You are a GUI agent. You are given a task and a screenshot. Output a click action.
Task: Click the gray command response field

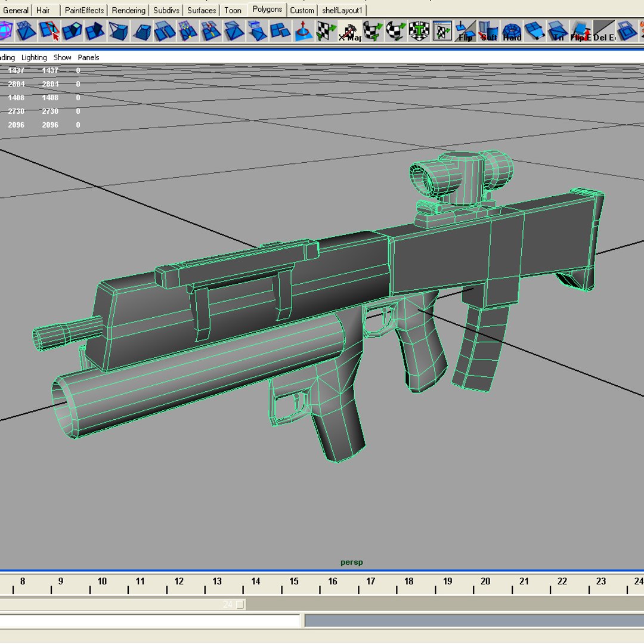coord(475,621)
